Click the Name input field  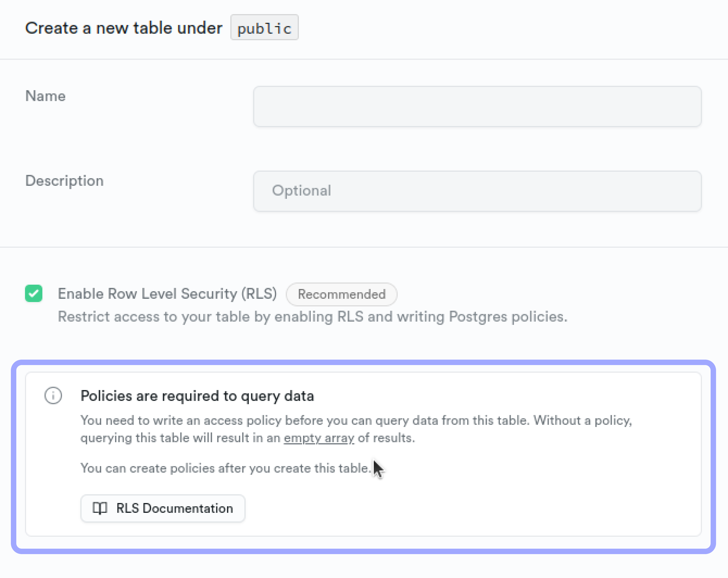(477, 106)
